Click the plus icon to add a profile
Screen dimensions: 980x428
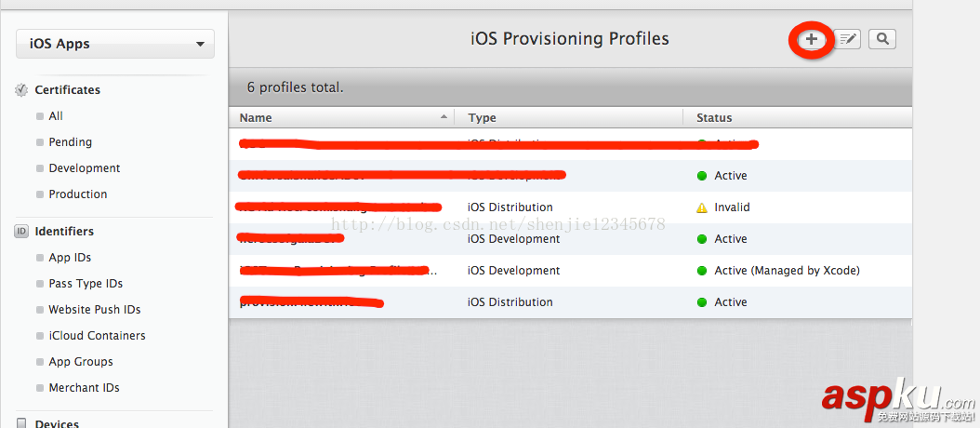point(812,39)
